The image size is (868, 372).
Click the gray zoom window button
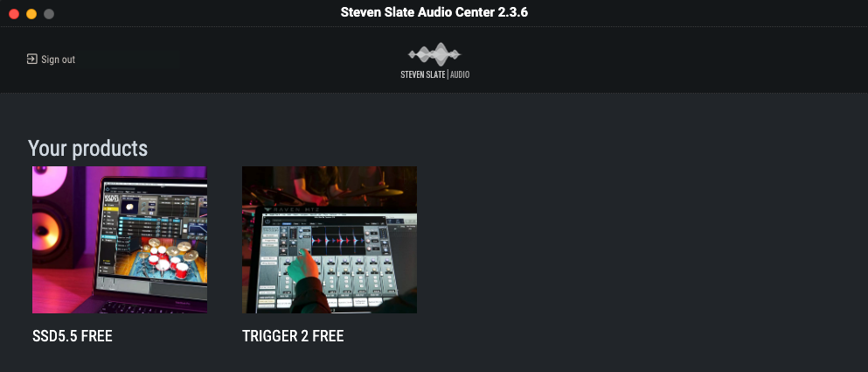49,14
